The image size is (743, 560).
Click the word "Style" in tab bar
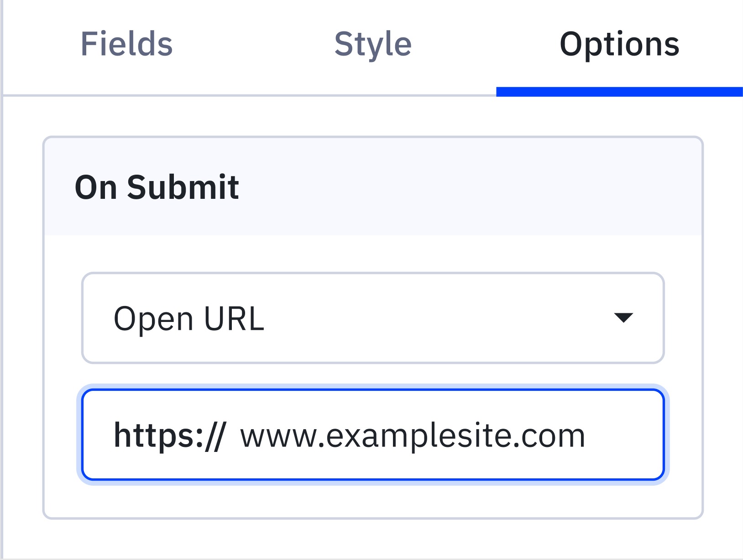click(373, 44)
